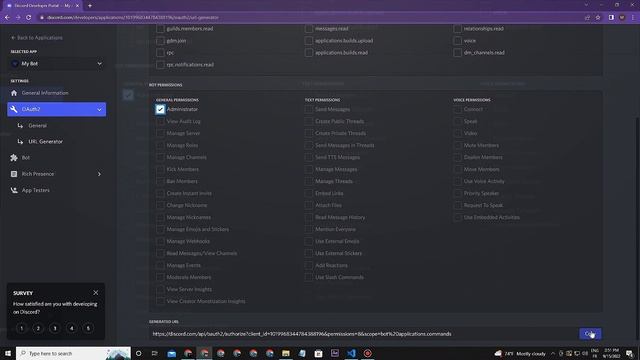Open the notification center icon

click(629, 353)
